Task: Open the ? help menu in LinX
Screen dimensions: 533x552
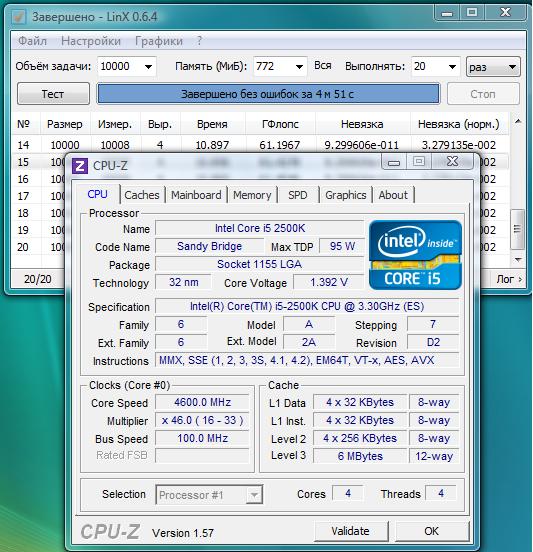Action: pyautogui.click(x=199, y=41)
